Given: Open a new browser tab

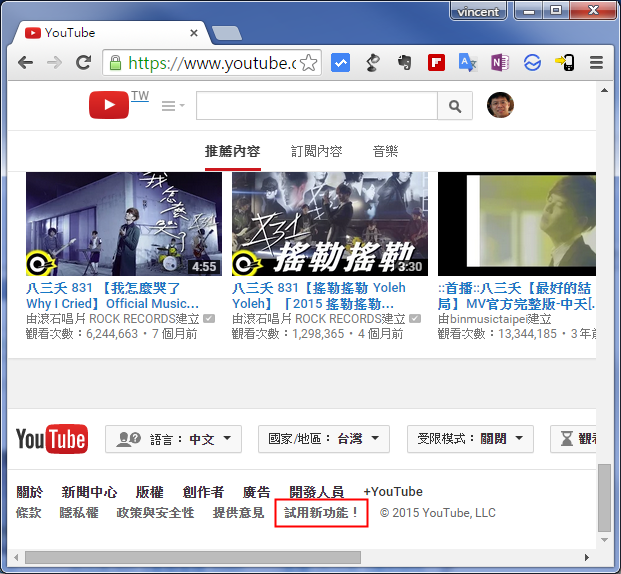Looking at the screenshot, I should pos(227,33).
